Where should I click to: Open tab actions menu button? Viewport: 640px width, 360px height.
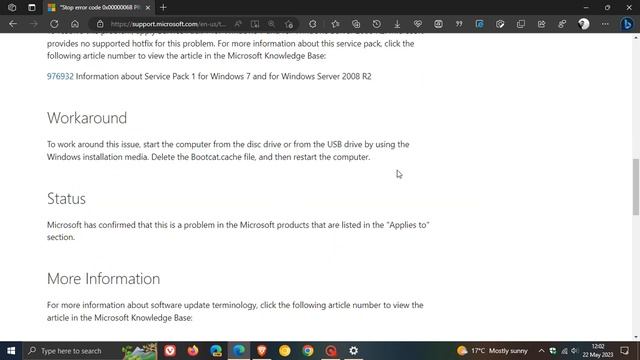pos(31,7)
